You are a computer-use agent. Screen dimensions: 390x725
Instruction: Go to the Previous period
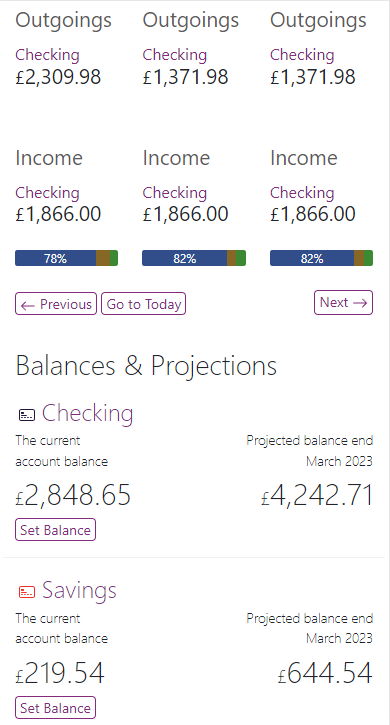[x=56, y=304]
